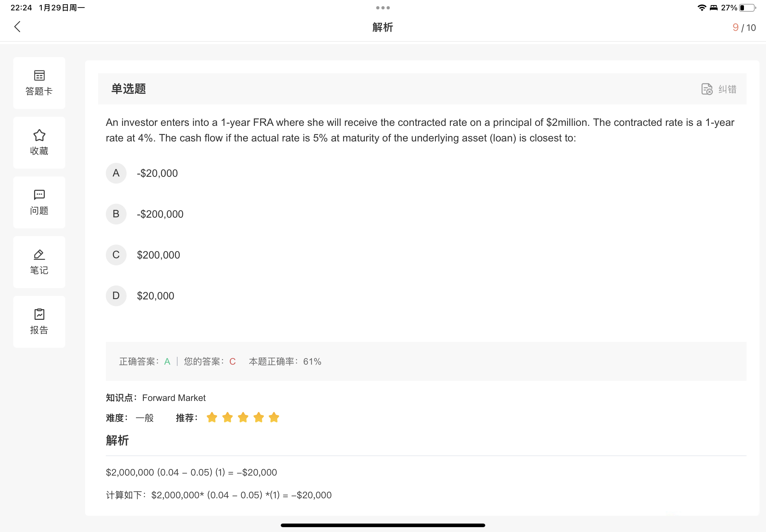Open the 问题 question chat icon
This screenshot has height=532, width=766.
click(39, 202)
